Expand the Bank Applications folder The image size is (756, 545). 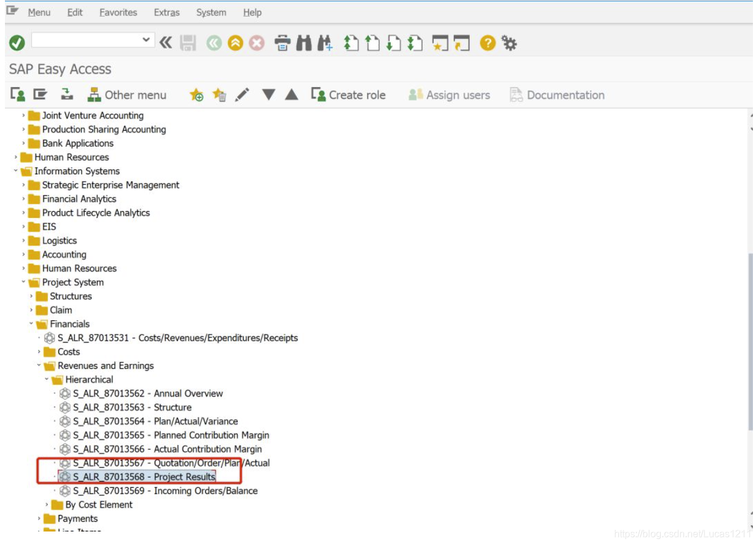[x=24, y=143]
